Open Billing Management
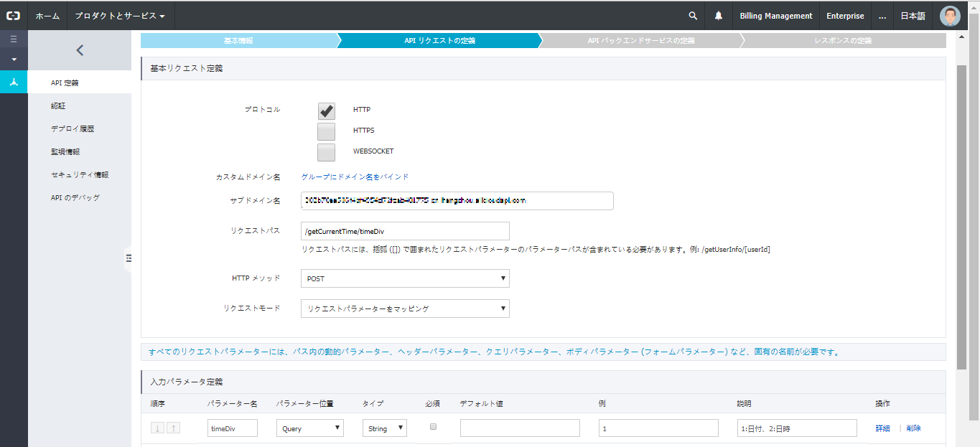 pyautogui.click(x=776, y=16)
